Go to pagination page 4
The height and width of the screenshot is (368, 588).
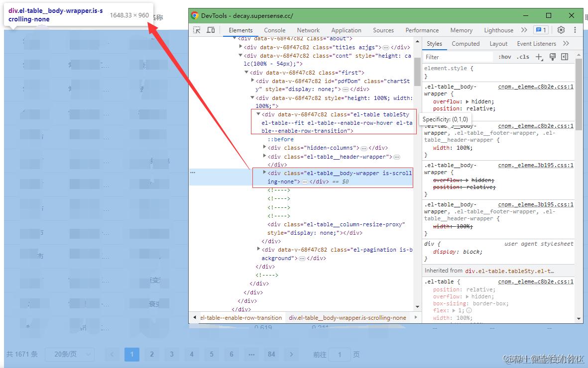pyautogui.click(x=192, y=354)
